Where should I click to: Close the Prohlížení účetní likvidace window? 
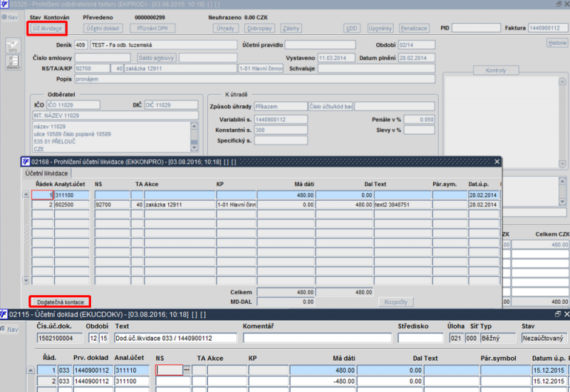click(x=497, y=162)
